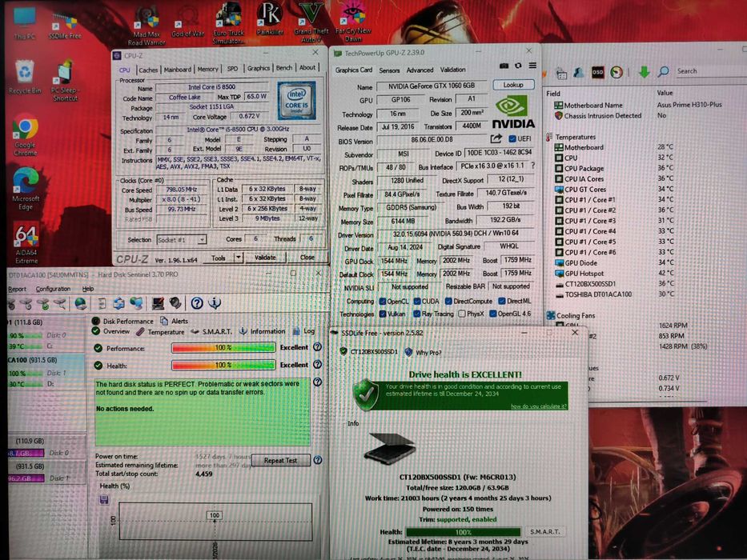
Task: Click the Health 100% bar in Hard Disk Sentinel
Action: tap(223, 366)
